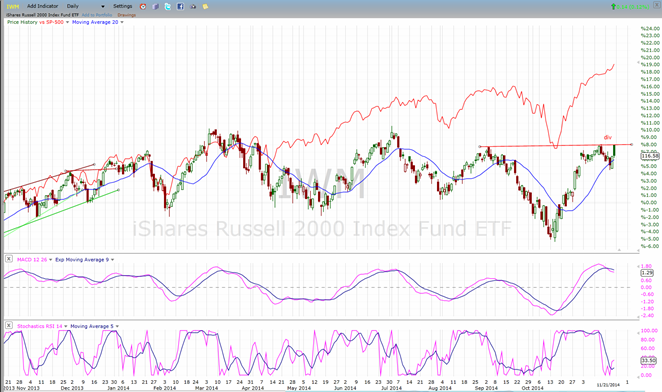Viewport: 662px width, 392px height.
Task: Click the 0.14 (0.12%) change value
Action: [x=633, y=7]
